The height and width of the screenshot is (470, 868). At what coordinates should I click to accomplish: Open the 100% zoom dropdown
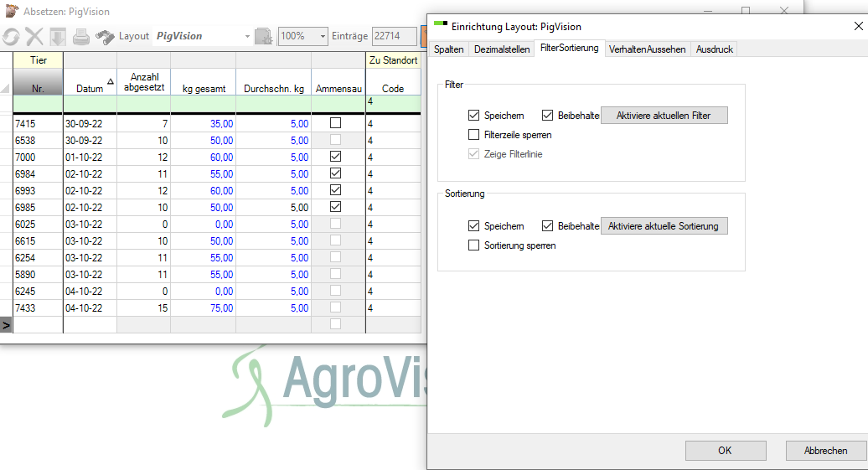tap(323, 37)
